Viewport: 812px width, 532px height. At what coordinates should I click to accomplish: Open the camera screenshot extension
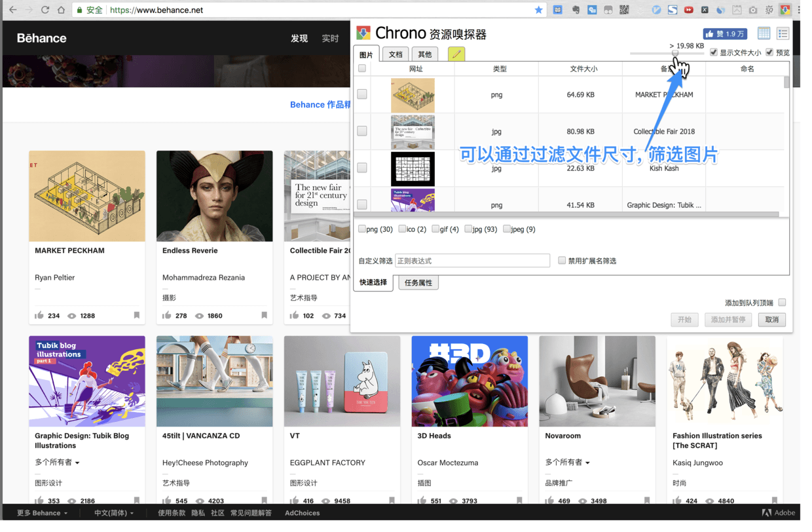pos(753,10)
